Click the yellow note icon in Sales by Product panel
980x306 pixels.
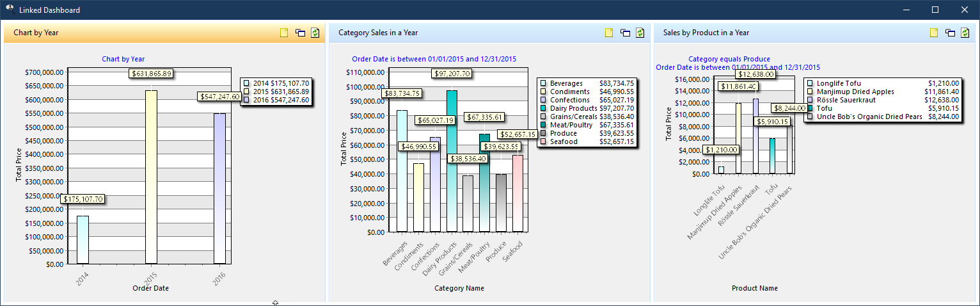click(934, 33)
